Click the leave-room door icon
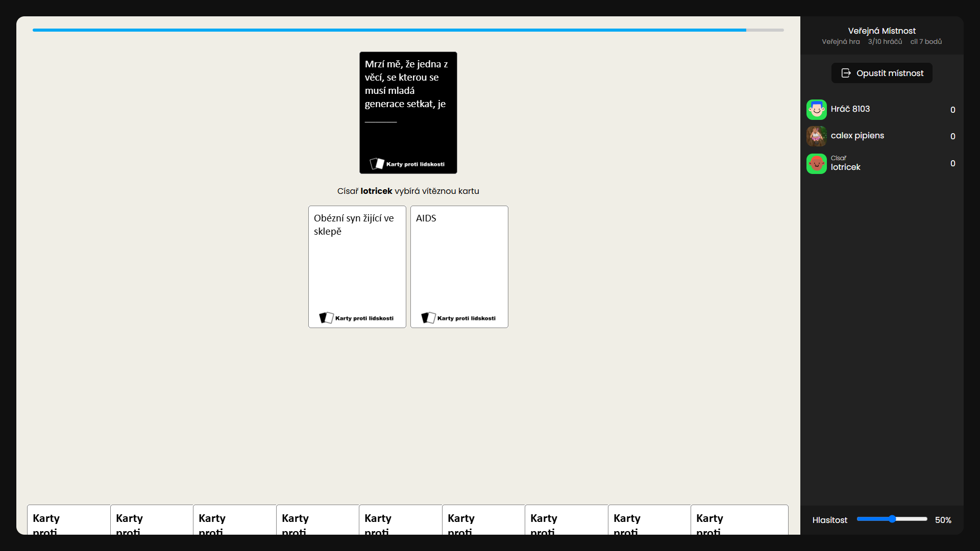 [x=846, y=73]
